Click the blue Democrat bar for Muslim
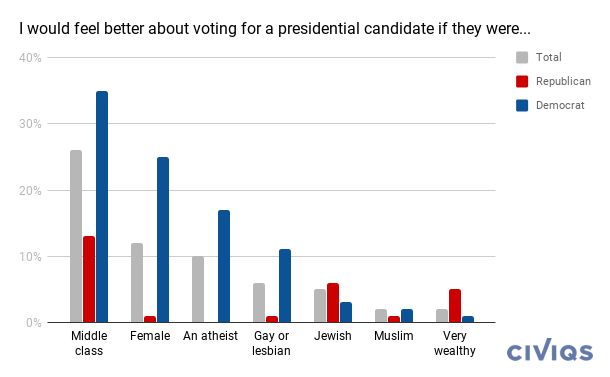 (407, 316)
